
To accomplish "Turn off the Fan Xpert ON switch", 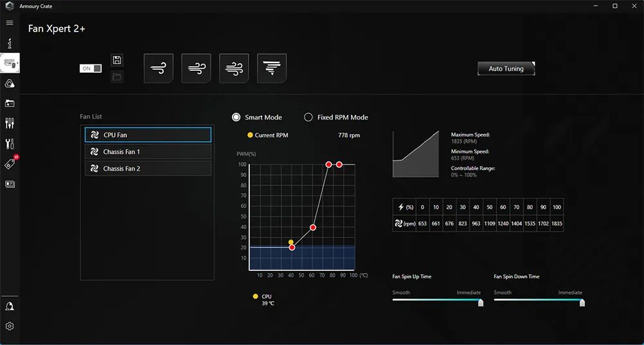I will pos(91,68).
